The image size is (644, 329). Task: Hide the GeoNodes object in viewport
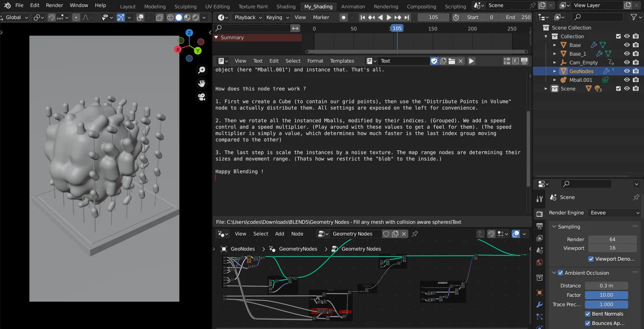click(x=627, y=71)
